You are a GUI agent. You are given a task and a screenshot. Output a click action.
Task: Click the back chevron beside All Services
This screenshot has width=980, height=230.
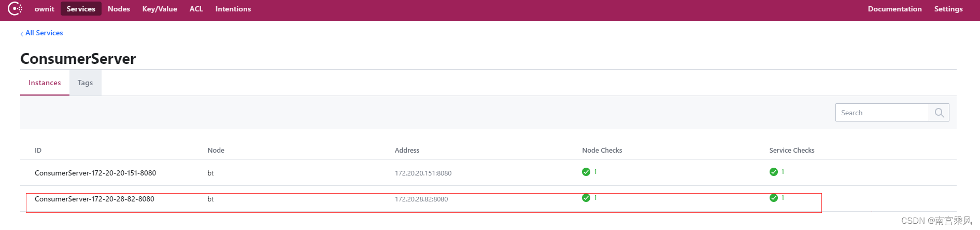click(22, 34)
